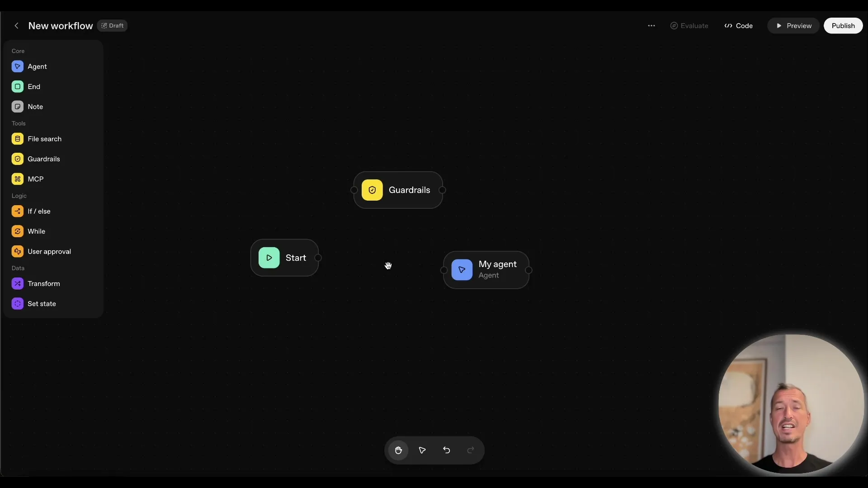868x488 pixels.
Task: Add a While loop node
Action: (36, 231)
